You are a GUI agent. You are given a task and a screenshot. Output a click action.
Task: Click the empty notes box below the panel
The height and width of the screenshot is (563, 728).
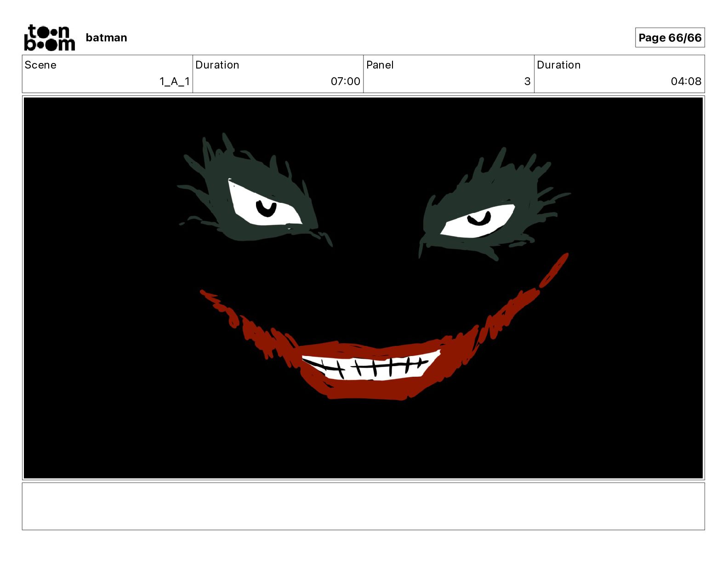tap(363, 506)
